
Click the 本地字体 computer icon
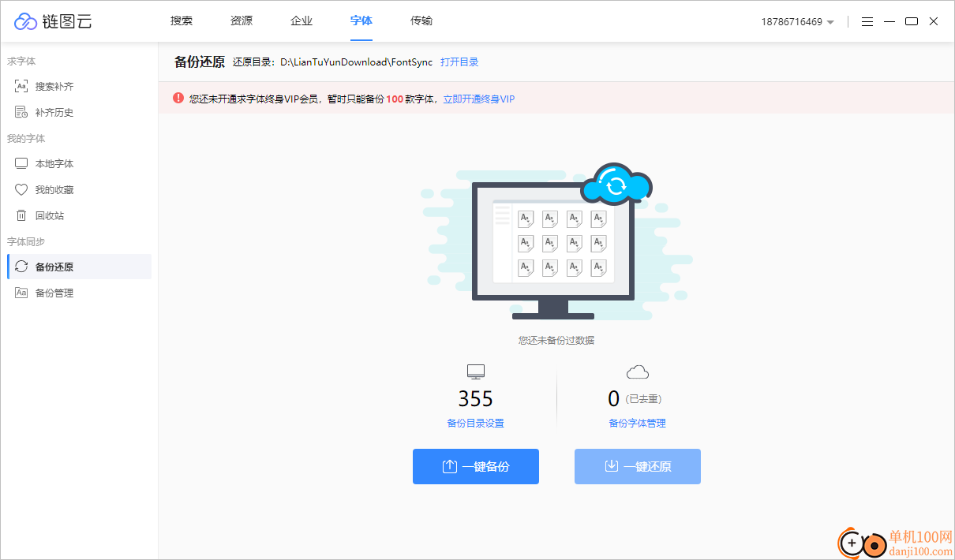coord(21,162)
